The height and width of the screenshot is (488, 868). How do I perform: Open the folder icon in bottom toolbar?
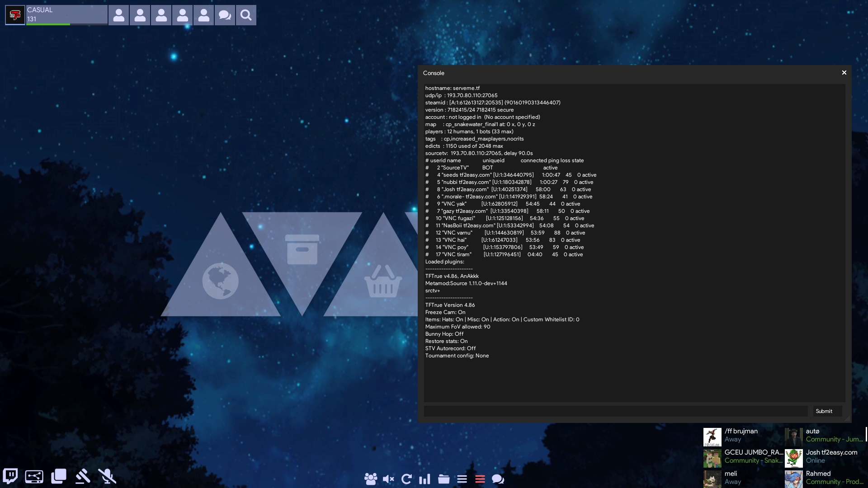point(443,479)
